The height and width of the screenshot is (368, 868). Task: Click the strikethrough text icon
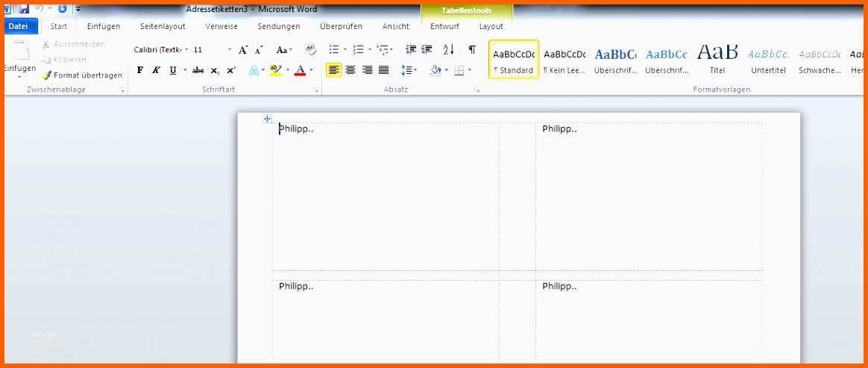tap(198, 70)
